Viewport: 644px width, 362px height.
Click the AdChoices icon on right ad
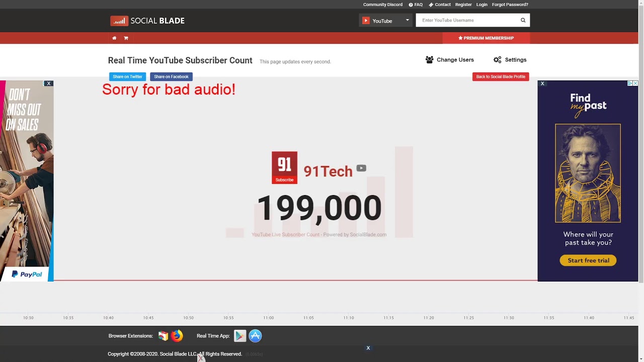pos(630,83)
